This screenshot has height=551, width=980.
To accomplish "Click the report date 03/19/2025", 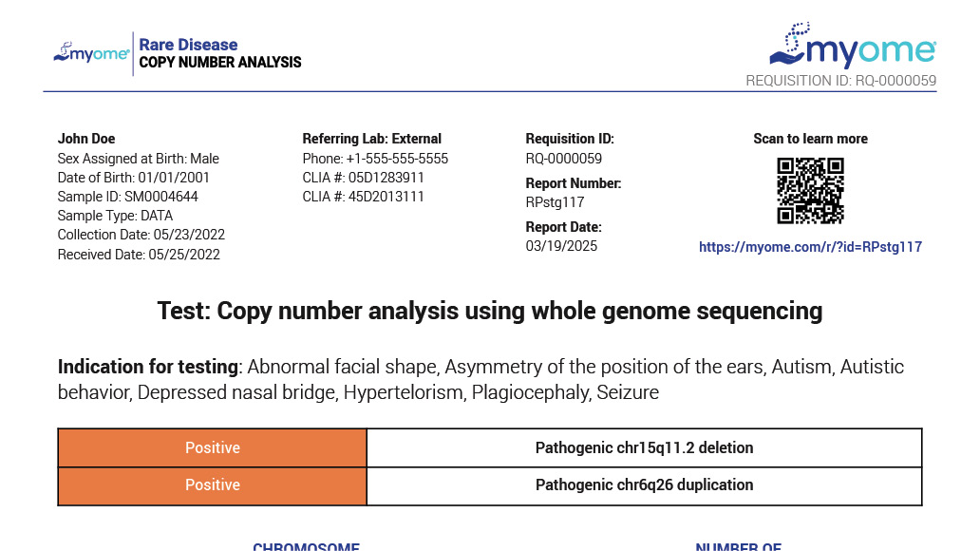I will point(561,246).
